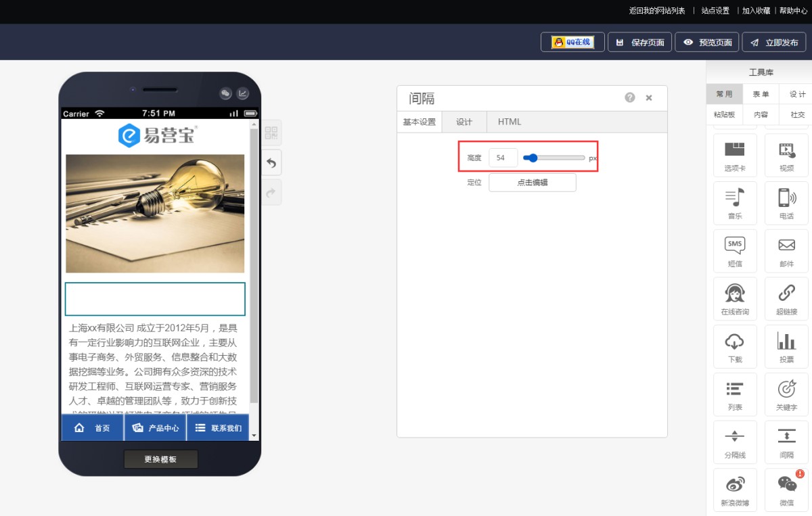812x516 pixels.
Task: Tap 产品中心 in phone bottom navigation
Action: 156,427
